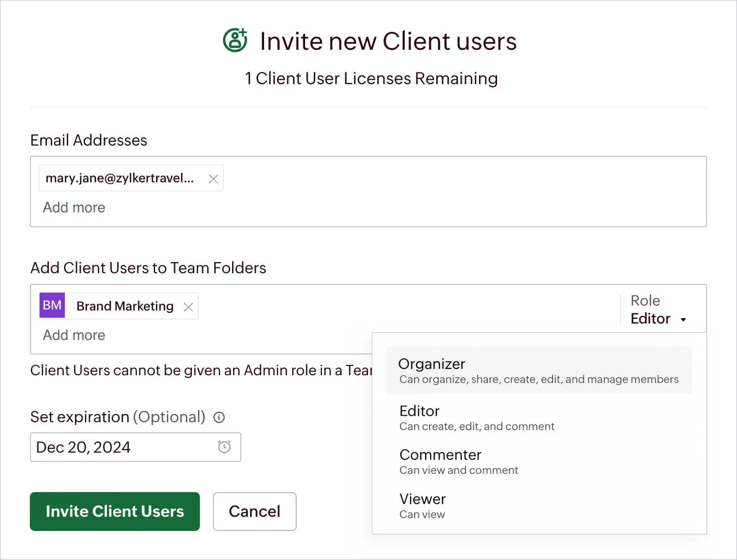Image resolution: width=737 pixels, height=560 pixels.
Task: Remove the mary.jane email address chip
Action: click(x=213, y=179)
